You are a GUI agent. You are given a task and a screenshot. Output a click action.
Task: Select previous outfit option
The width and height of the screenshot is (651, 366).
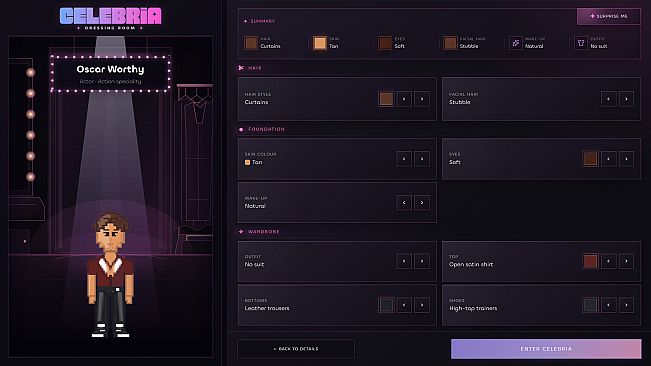click(x=404, y=261)
